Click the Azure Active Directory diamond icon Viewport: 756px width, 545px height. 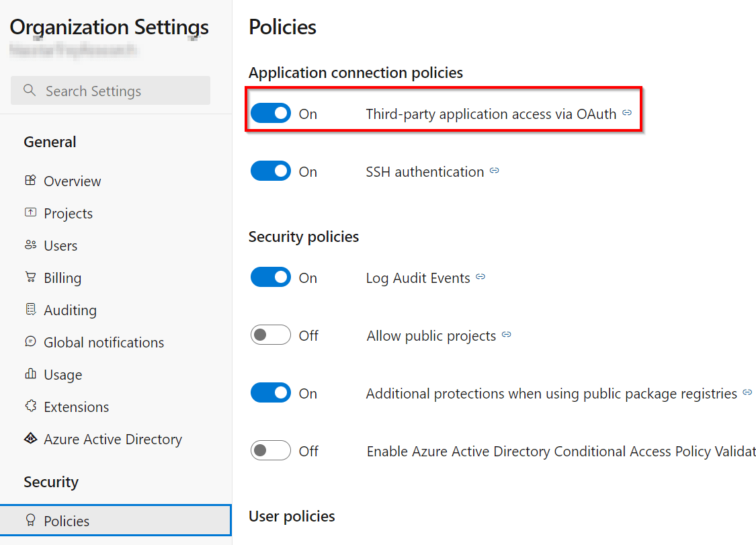coord(30,438)
